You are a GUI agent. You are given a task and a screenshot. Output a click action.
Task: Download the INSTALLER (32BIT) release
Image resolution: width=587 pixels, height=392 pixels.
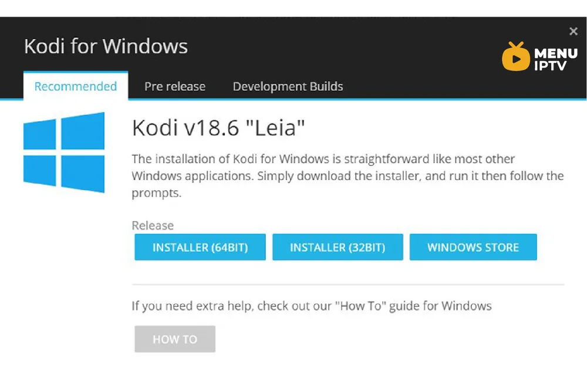(x=338, y=247)
